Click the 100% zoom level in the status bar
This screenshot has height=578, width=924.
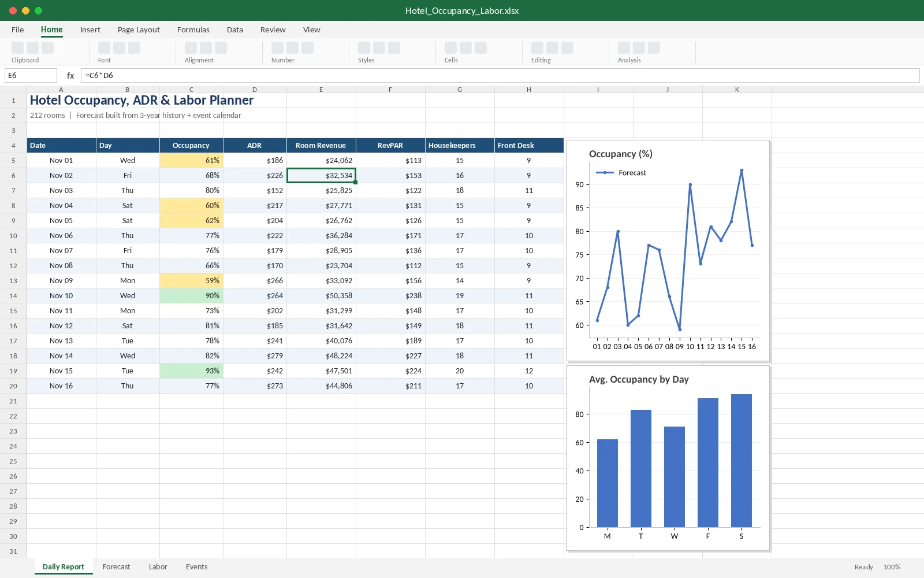[892, 567]
